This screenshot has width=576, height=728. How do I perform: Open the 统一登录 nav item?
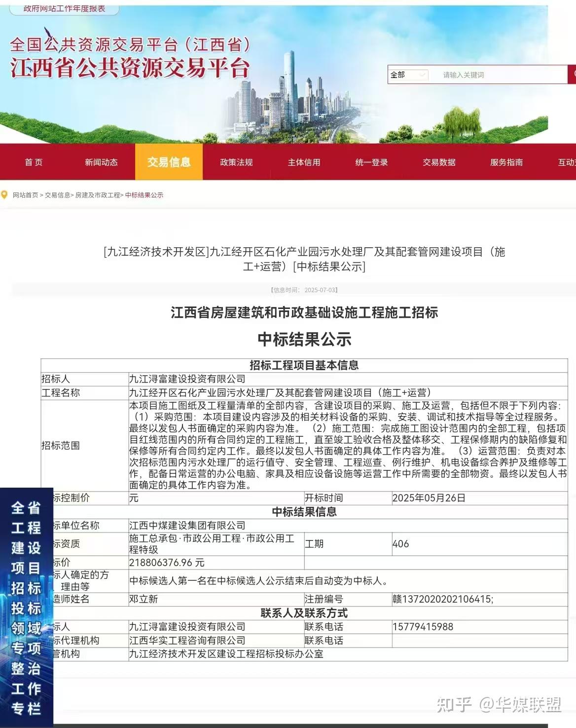(371, 162)
